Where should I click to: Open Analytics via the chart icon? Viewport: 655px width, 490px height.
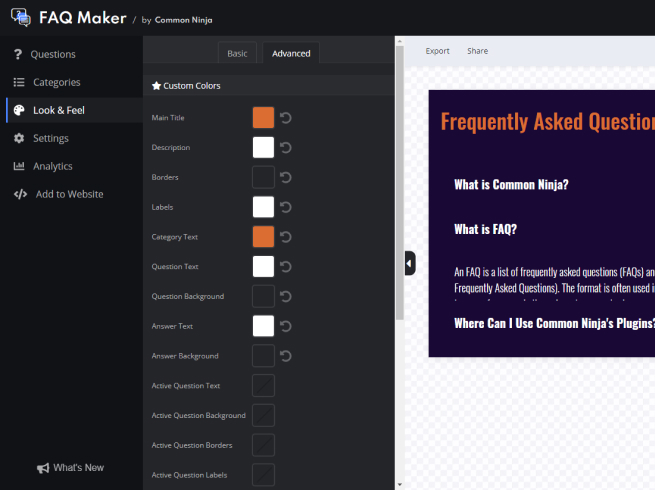click(19, 166)
